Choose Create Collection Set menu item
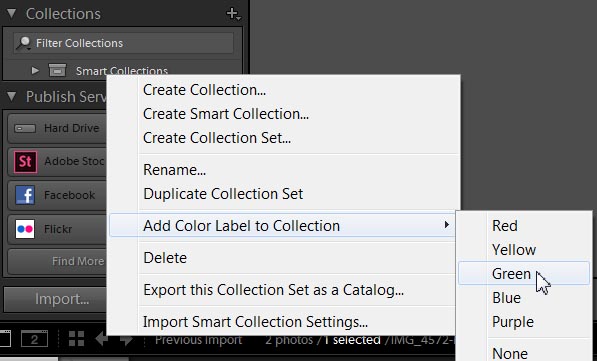Viewport: 597px width, 361px height. point(284,138)
